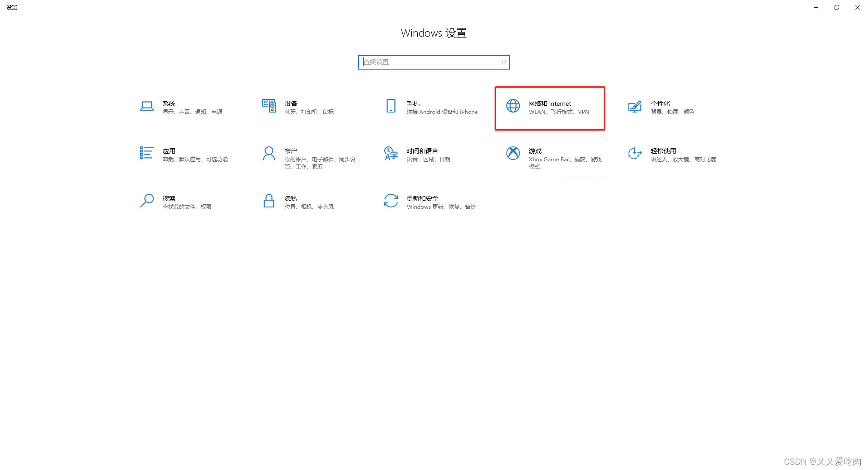Click the search magnifier in 查找设置 box
Image resolution: width=868 pixels, height=470 pixels.
tap(503, 62)
